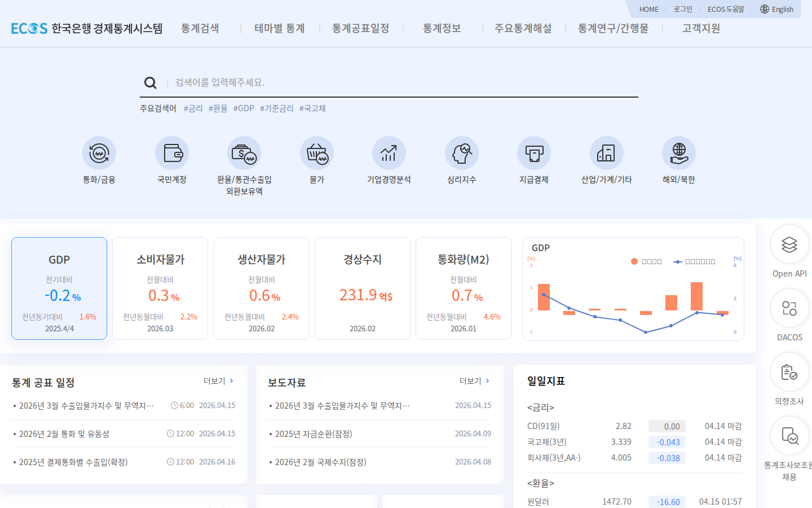Open the 심리지수 head icon
The height and width of the screenshot is (508, 812).
(462, 153)
